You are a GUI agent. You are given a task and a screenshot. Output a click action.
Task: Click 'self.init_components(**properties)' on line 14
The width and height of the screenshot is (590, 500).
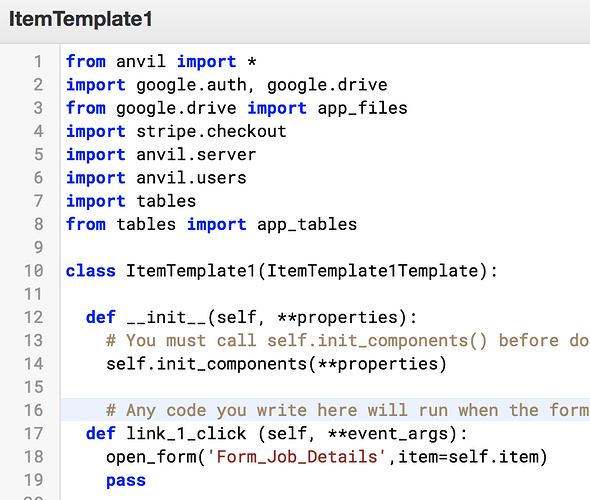(x=276, y=364)
